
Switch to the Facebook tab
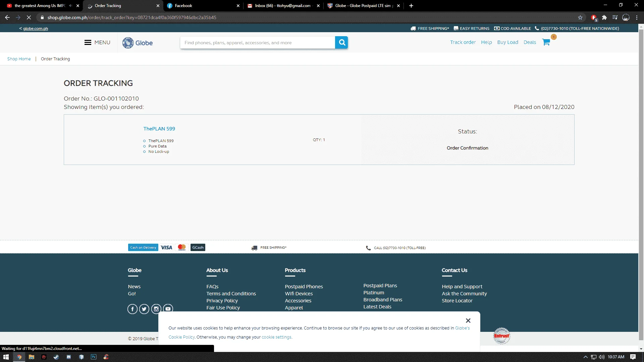(204, 6)
